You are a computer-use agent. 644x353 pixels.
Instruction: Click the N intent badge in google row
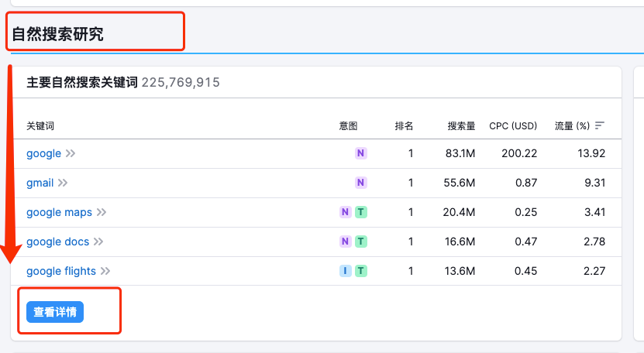(360, 153)
